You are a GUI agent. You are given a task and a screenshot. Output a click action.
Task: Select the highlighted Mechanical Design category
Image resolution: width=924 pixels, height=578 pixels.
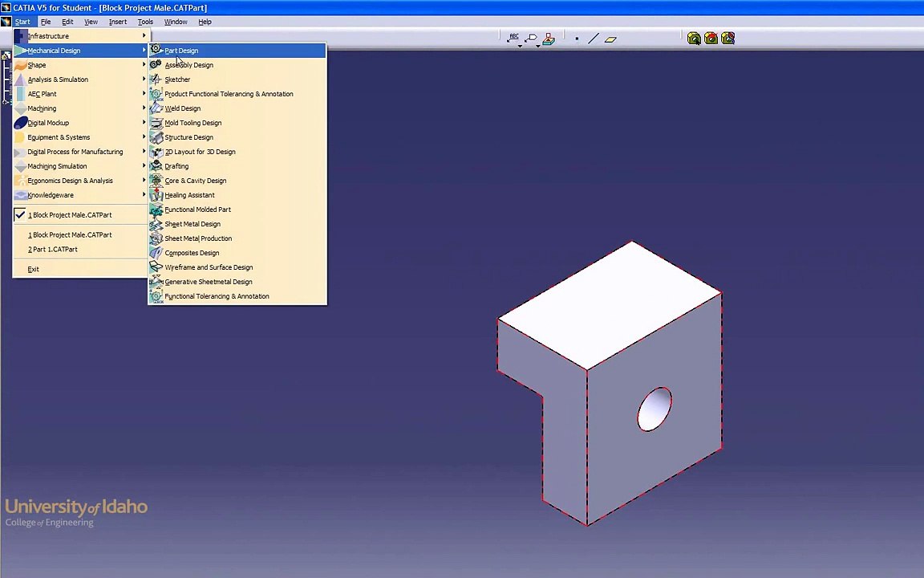(80, 50)
